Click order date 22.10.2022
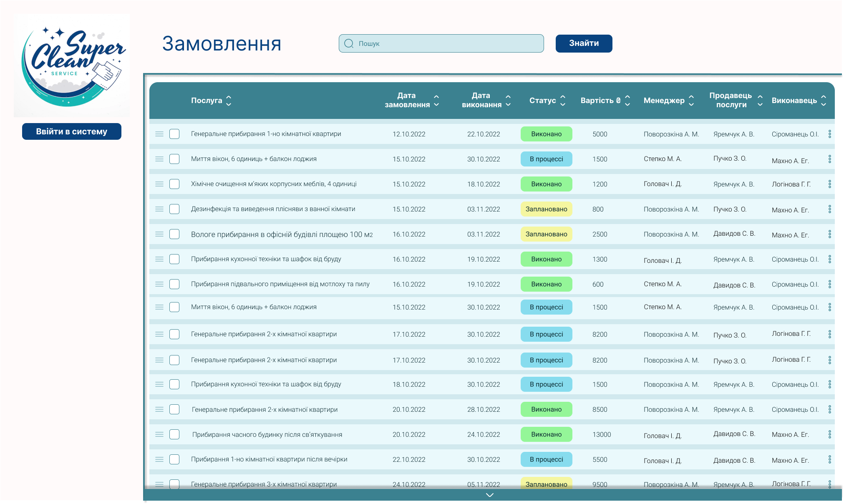The image size is (844, 504). coord(409,459)
